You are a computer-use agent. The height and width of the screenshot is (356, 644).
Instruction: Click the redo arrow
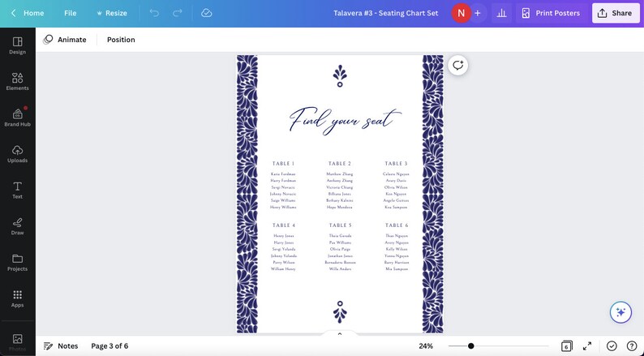(177, 13)
